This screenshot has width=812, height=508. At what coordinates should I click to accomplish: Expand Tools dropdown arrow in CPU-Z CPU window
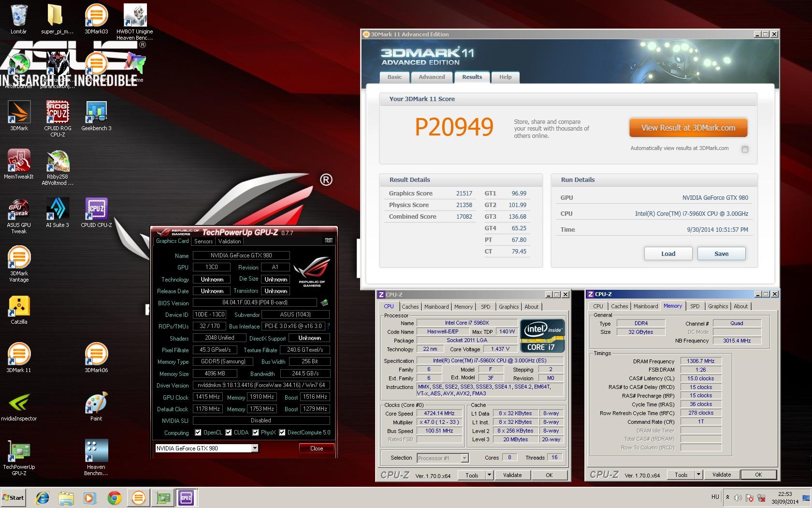(489, 475)
